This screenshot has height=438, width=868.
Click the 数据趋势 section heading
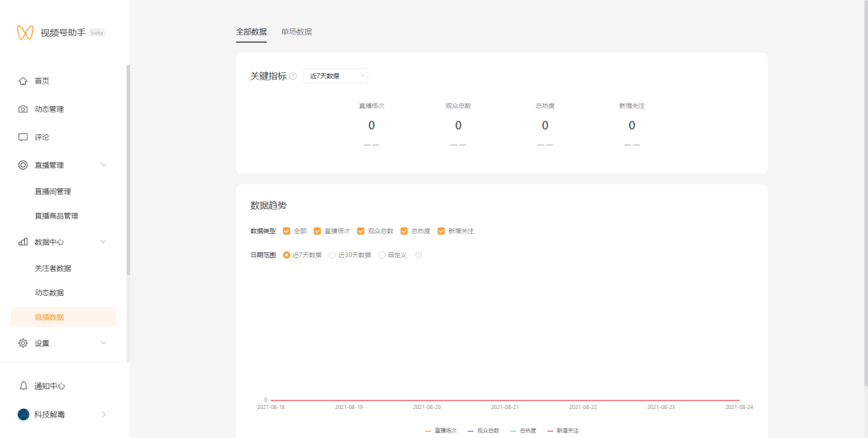point(268,206)
